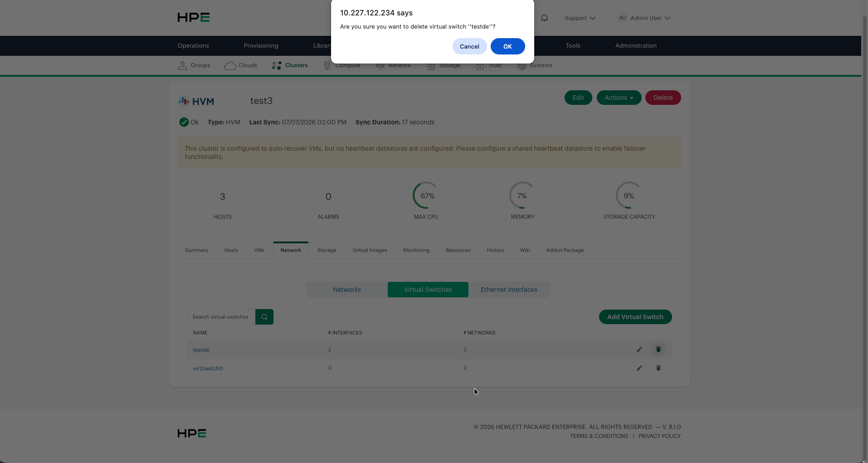
Task: Switch to the Virtual Images tab
Action: [370, 250]
